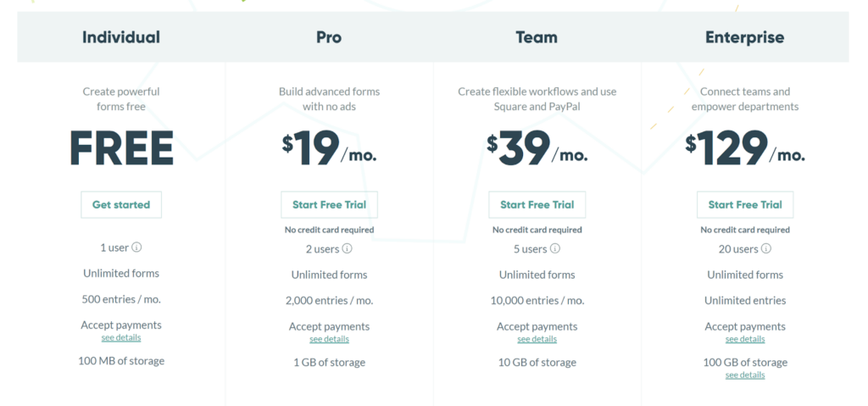Select the Individual plan header
The width and height of the screenshot is (868, 406).
point(121,37)
